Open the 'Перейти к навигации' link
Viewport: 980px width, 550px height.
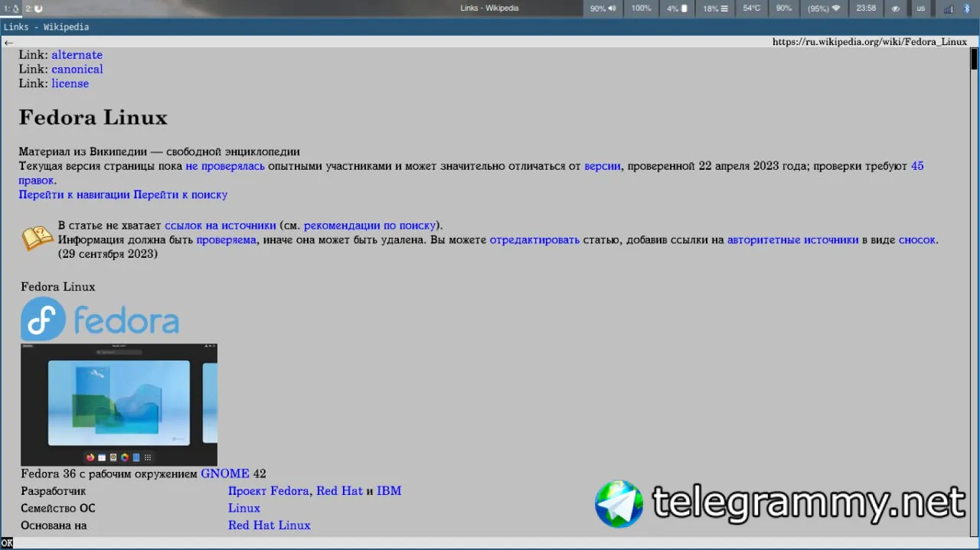[74, 195]
